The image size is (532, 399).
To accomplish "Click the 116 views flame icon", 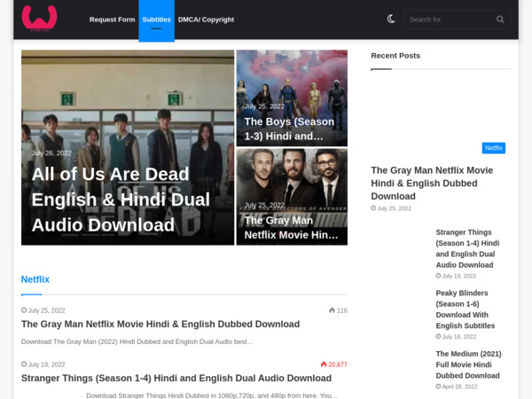I will coord(332,310).
